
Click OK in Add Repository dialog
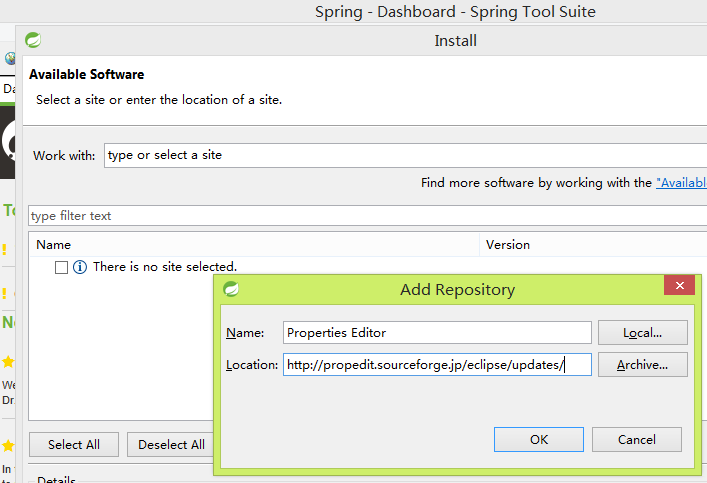click(x=538, y=439)
